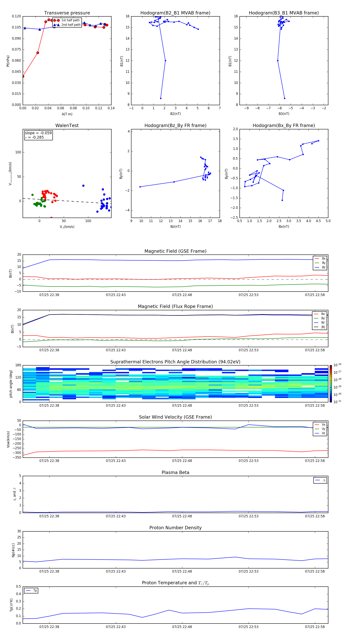Select "Vx" in the solar wind legend
Viewport: 351px width, 644px height.
coord(320,424)
